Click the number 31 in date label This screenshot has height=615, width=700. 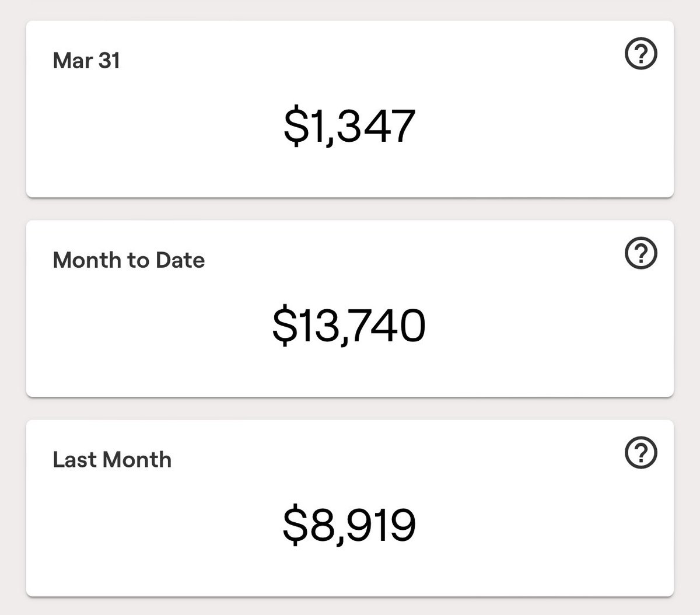109,61
